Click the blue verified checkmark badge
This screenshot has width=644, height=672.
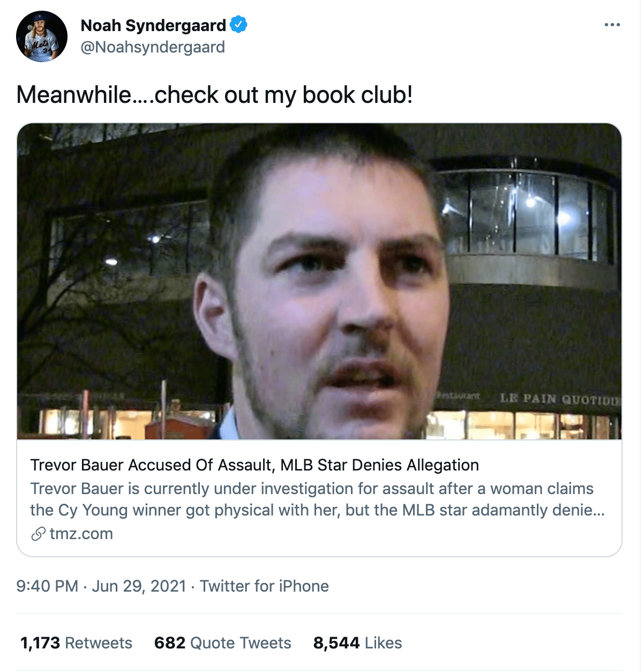tap(238, 25)
